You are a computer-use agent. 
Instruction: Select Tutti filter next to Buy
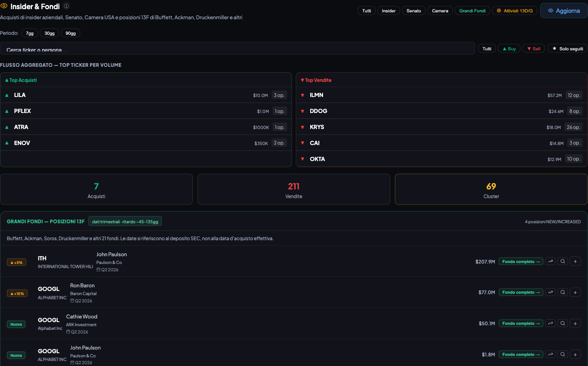click(x=487, y=48)
